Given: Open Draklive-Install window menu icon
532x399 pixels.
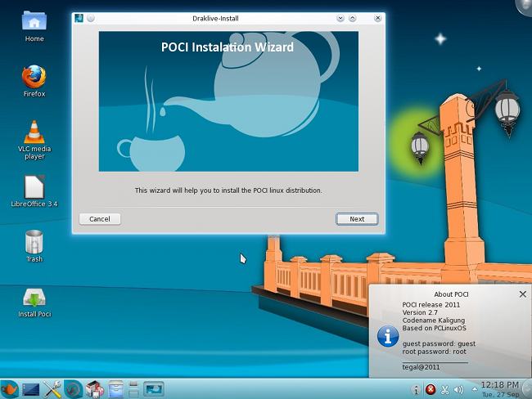Looking at the screenshot, I should click(79, 18).
